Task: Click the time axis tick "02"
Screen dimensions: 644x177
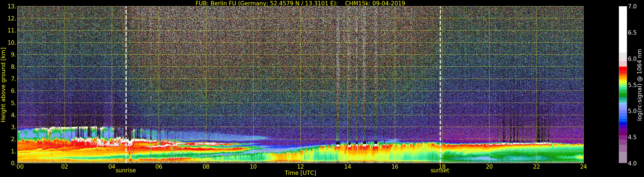Action: [x=65, y=167]
